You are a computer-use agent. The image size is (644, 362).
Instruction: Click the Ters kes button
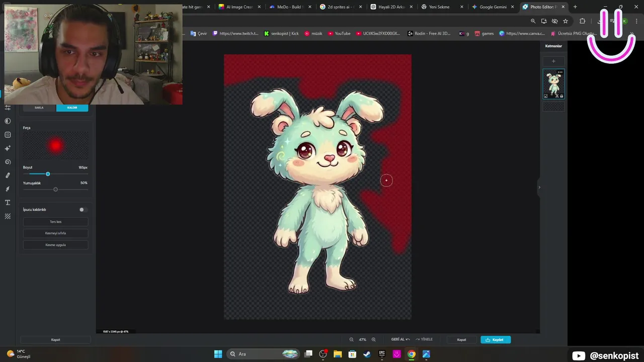coord(55,222)
